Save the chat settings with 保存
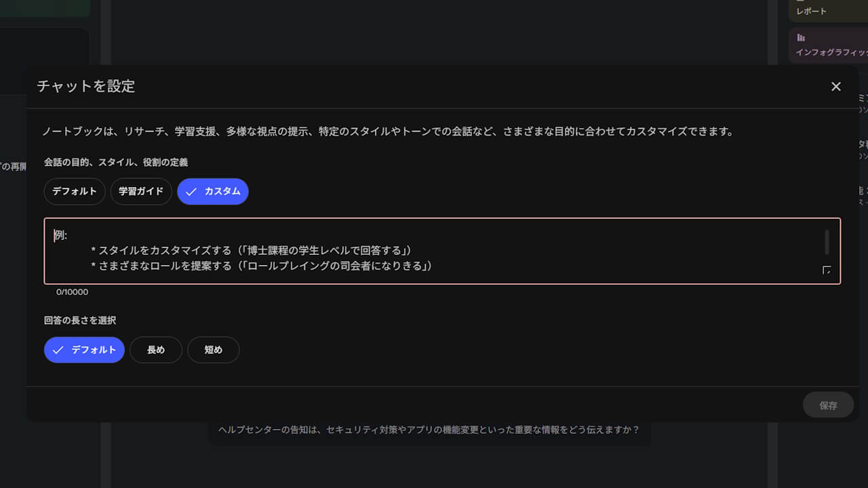This screenshot has height=488, width=868. click(828, 405)
